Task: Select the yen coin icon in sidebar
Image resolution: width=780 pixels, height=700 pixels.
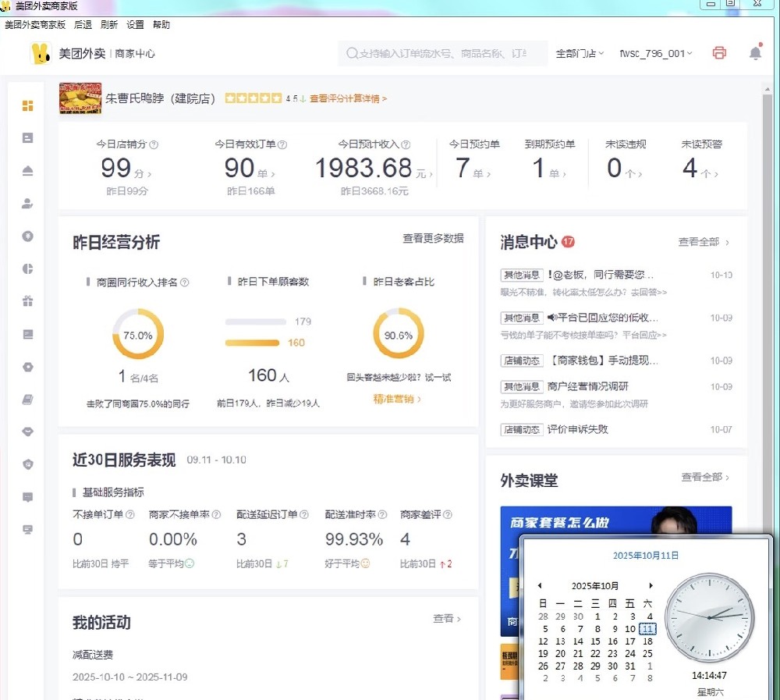Action: (x=28, y=236)
